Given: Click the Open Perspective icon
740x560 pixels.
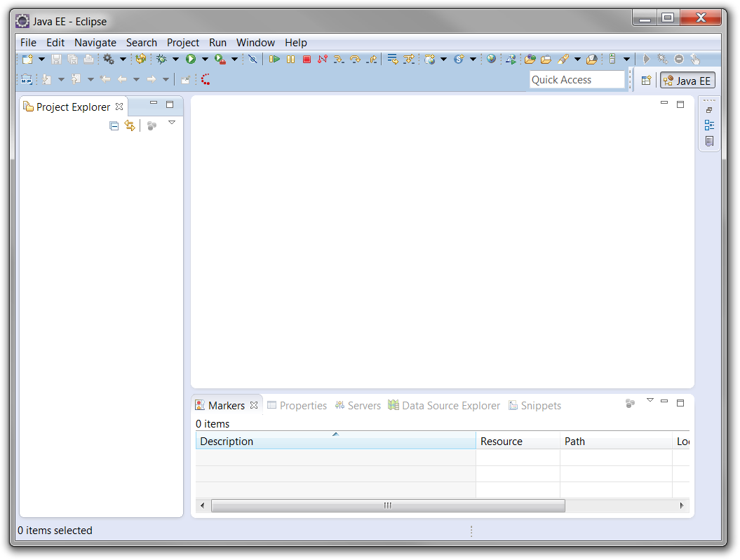Looking at the screenshot, I should click(646, 81).
